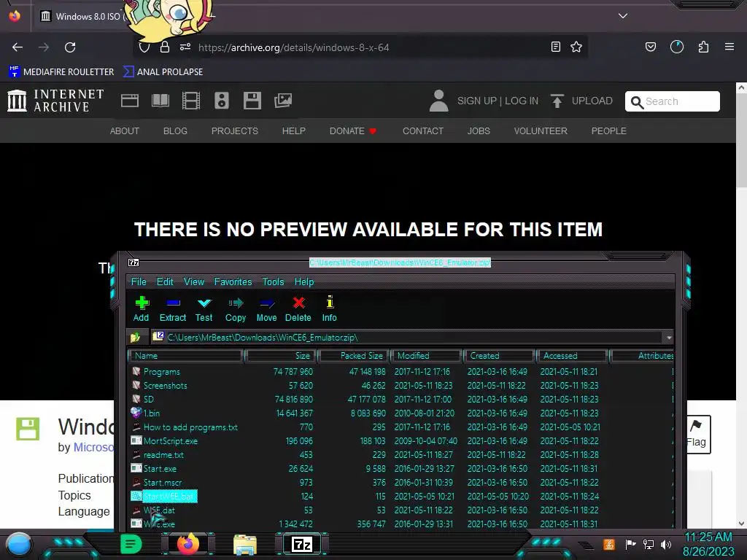
Task: Sort by the Packed Size column
Action: [354, 356]
